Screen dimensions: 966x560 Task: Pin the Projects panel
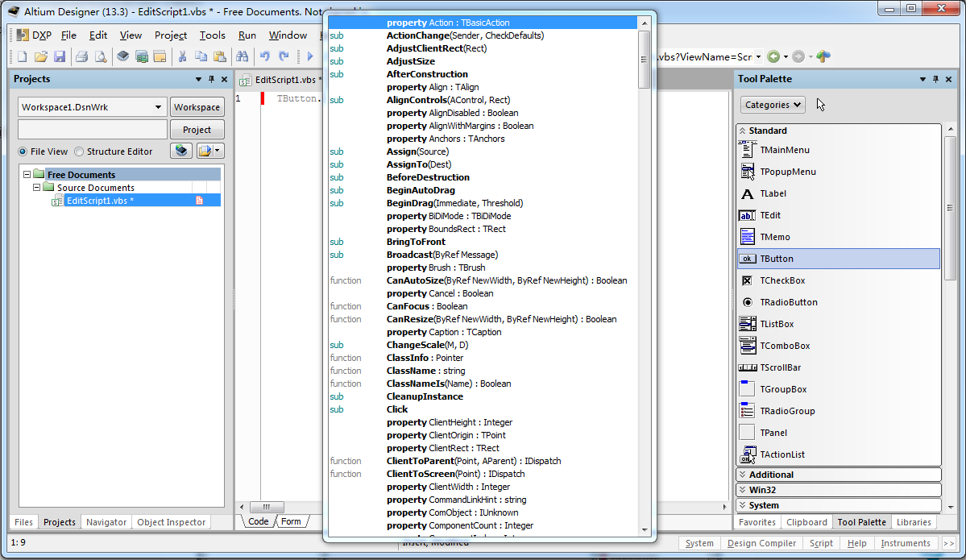[211, 79]
